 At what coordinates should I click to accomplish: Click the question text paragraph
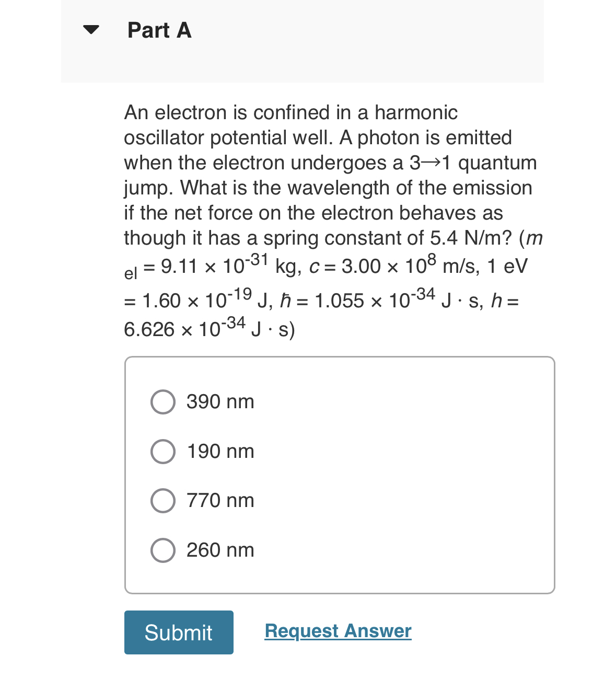click(329, 220)
